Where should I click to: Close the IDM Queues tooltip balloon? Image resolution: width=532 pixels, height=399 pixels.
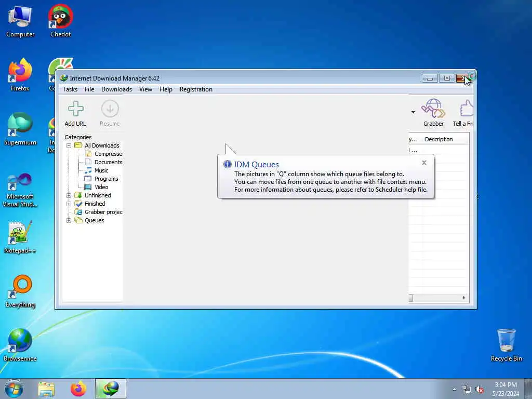click(424, 163)
